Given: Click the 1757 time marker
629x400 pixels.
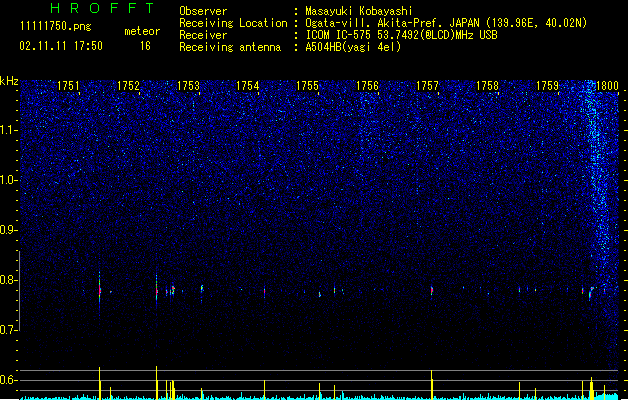Looking at the screenshot, I should pyautogui.click(x=427, y=86).
